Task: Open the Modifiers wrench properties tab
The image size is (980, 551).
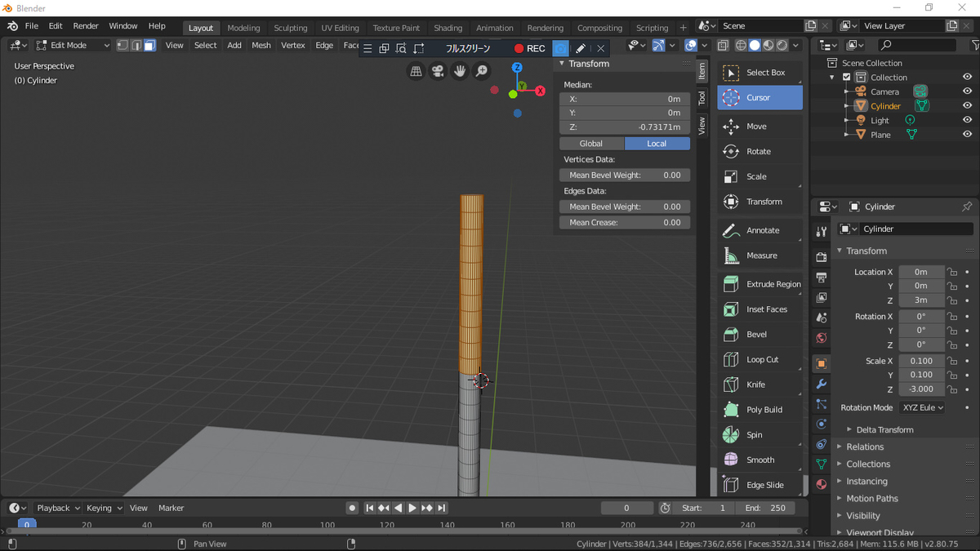Action: pos(822,384)
